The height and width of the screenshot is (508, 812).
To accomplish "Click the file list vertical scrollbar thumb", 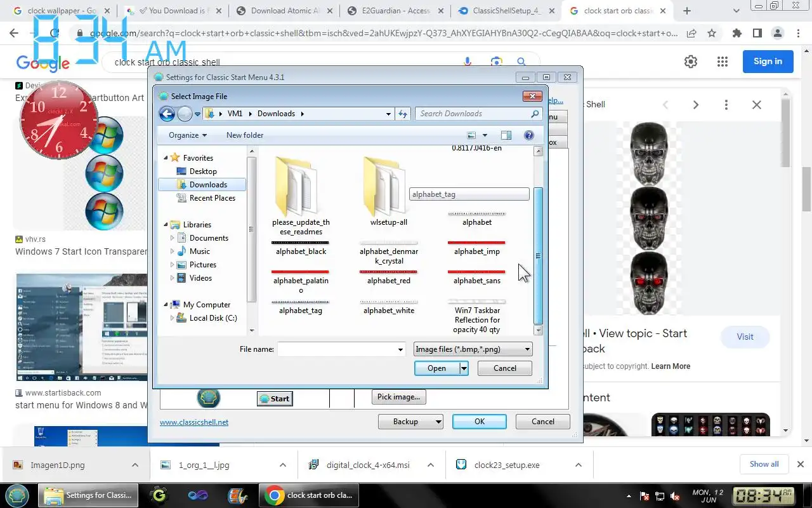I will 539,255.
